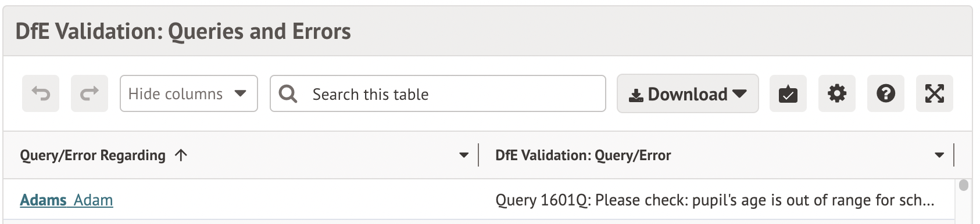The height and width of the screenshot is (224, 980).
Task: Open DfE Validation: Query/Error column caret
Action: click(x=939, y=155)
